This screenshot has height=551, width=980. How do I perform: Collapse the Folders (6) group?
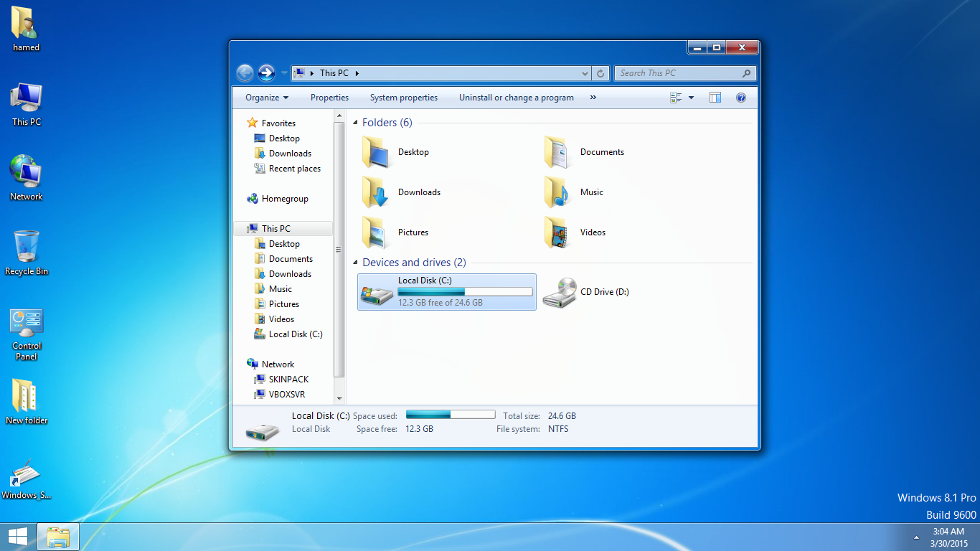355,123
